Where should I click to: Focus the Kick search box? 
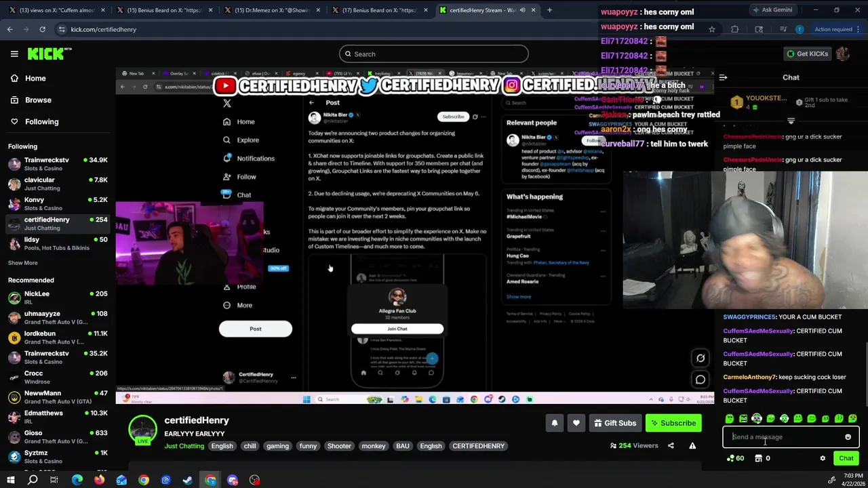pos(434,54)
